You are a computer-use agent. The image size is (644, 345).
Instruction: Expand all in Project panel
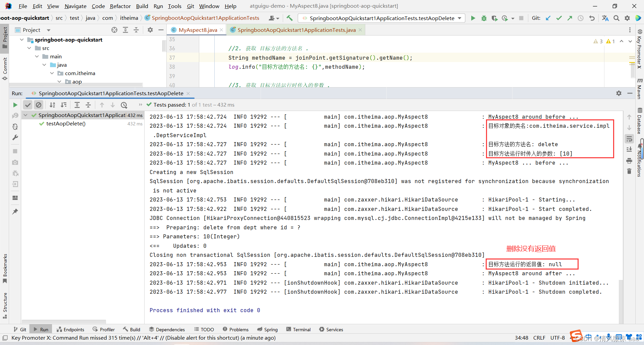[x=125, y=30]
